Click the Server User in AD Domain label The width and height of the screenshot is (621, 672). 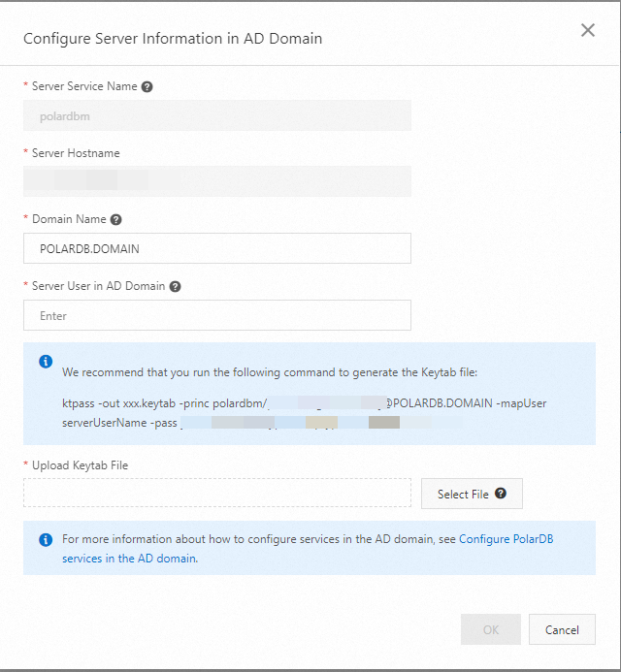click(x=99, y=286)
